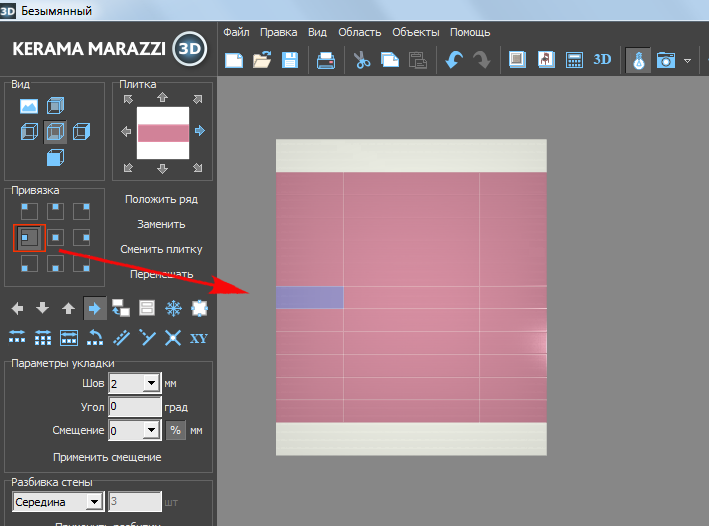
Task: Click the snowflake icon in tool row
Action: coord(173,308)
